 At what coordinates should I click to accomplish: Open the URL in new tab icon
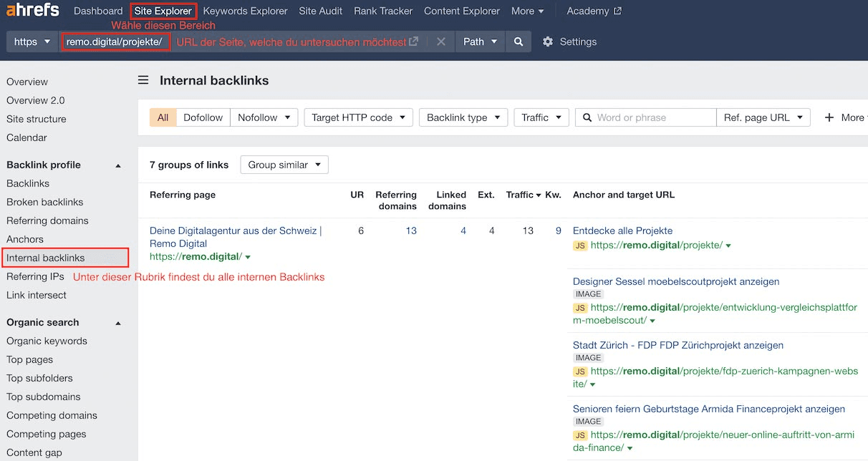[414, 42]
